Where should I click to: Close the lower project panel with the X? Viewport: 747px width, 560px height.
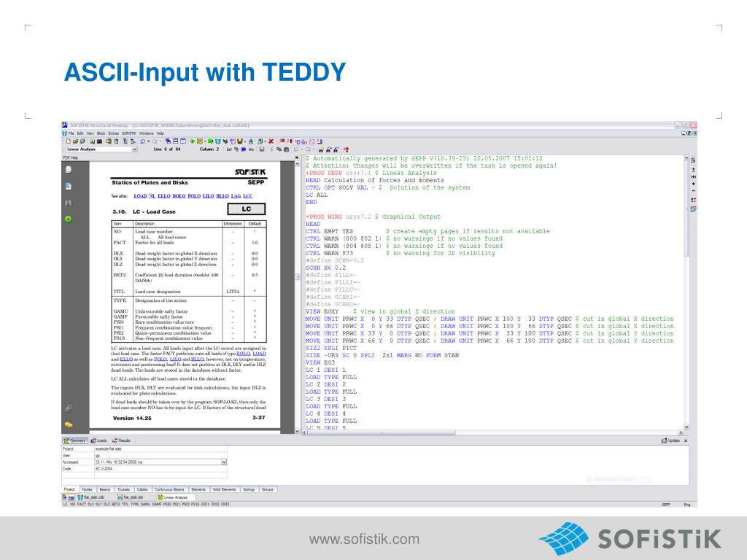pos(686,440)
